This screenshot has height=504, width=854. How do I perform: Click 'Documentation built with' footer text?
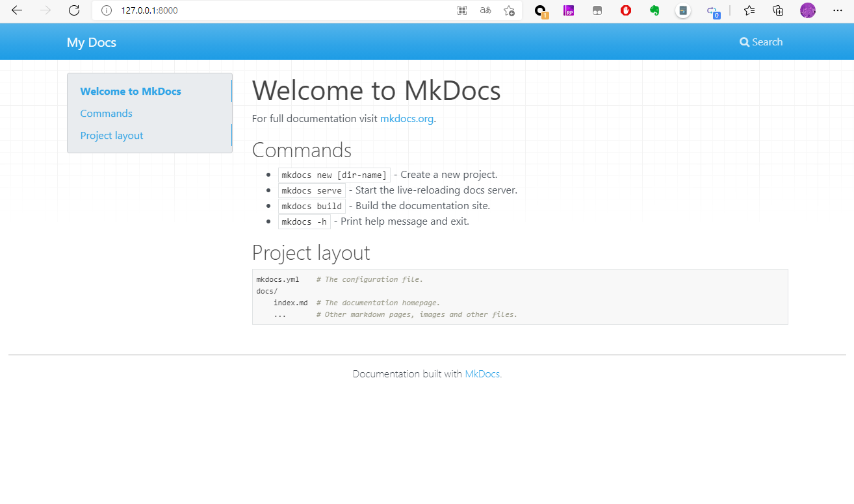coord(408,374)
